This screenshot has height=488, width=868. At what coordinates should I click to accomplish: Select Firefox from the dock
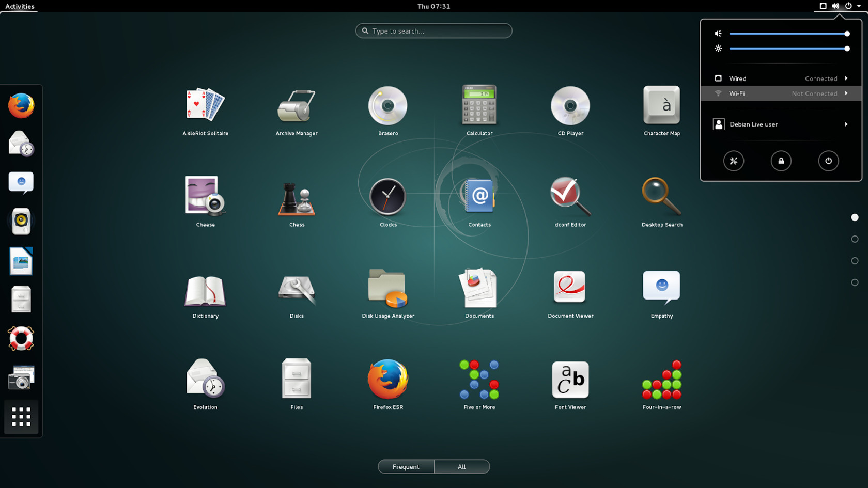pos(21,105)
